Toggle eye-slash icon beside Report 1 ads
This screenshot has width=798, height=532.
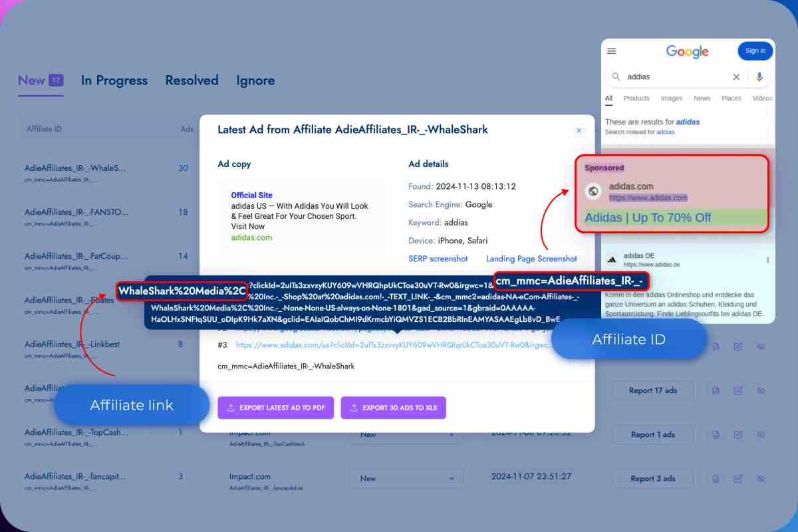coord(761,434)
